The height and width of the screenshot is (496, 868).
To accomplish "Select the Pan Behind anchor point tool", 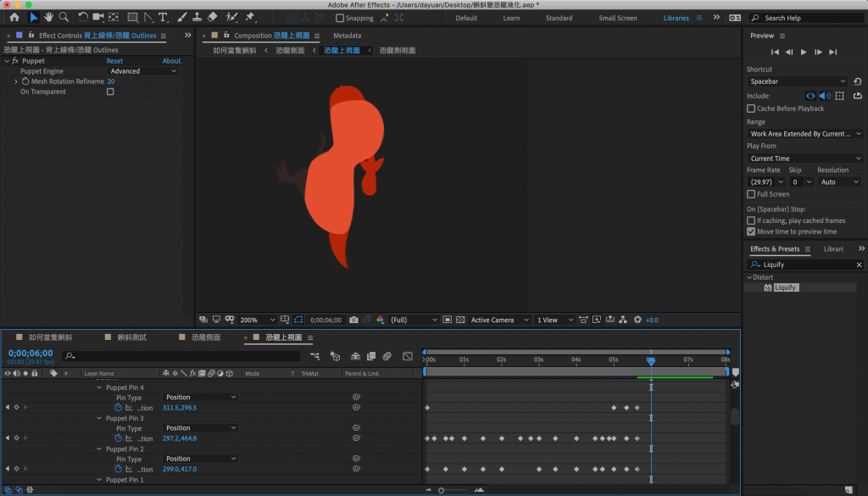I will (x=114, y=17).
